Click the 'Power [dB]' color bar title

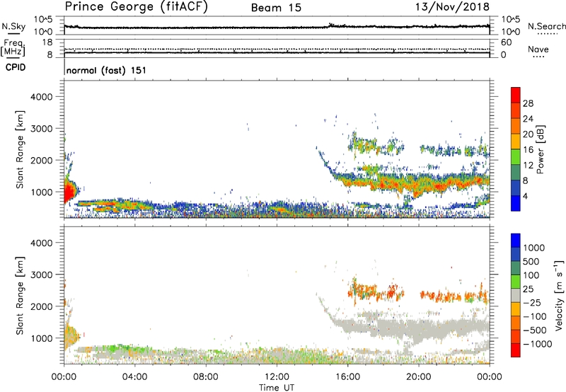click(540, 149)
